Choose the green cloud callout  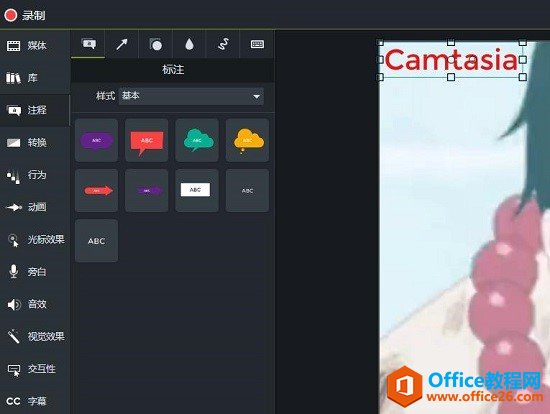pos(197,140)
